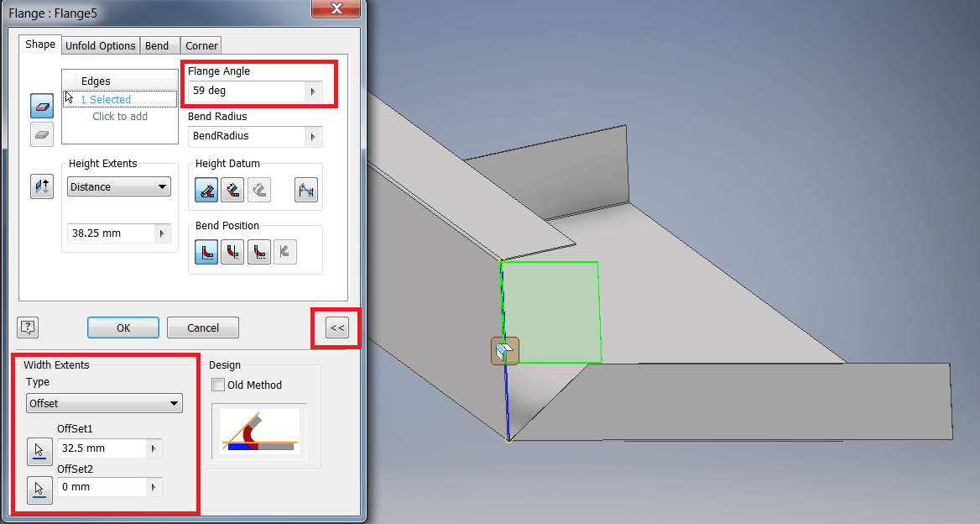Collapse the dialog with the << button
Image resolution: width=980 pixels, height=524 pixels.
(x=335, y=327)
